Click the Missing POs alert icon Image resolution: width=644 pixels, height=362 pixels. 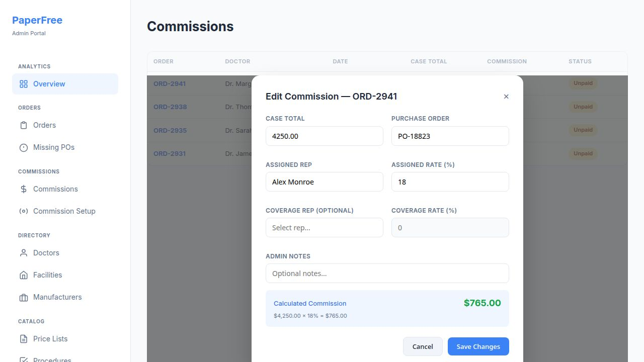24,147
